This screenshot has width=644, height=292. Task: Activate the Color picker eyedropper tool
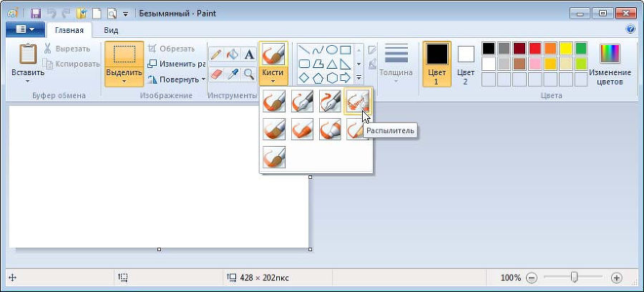232,74
